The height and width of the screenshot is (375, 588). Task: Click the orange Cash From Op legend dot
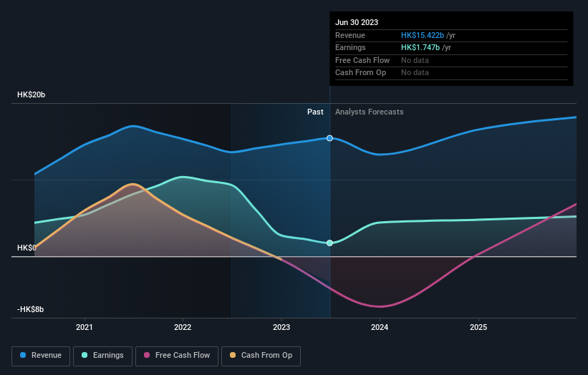[x=233, y=355]
